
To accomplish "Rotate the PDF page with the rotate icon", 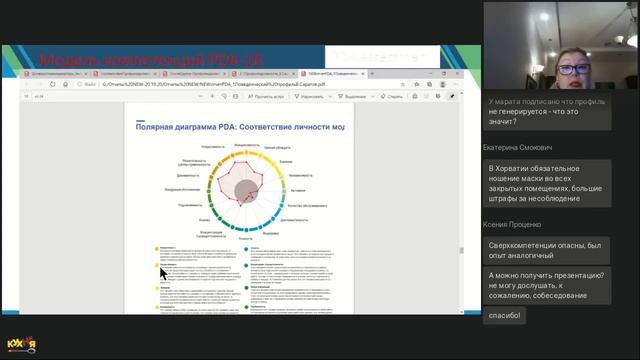I will pos(224,96).
